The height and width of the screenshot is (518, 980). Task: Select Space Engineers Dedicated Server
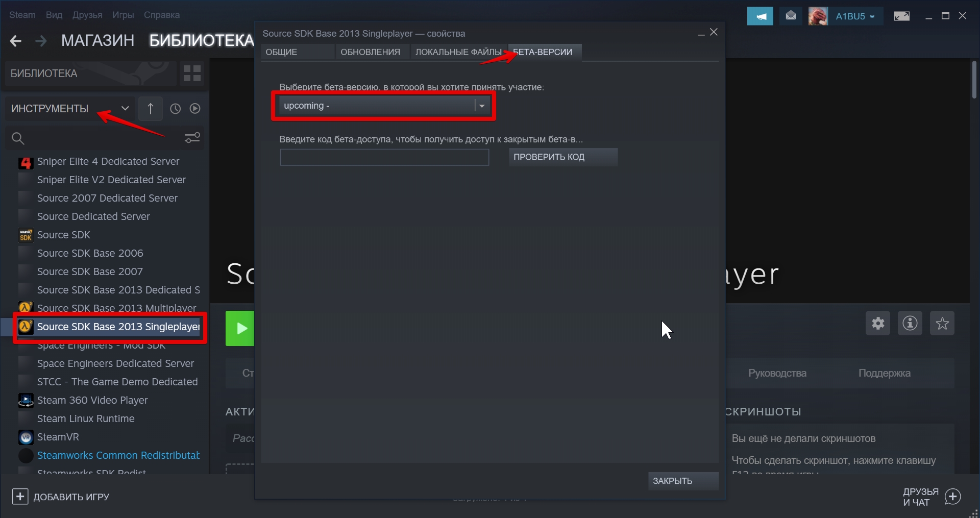(x=115, y=363)
